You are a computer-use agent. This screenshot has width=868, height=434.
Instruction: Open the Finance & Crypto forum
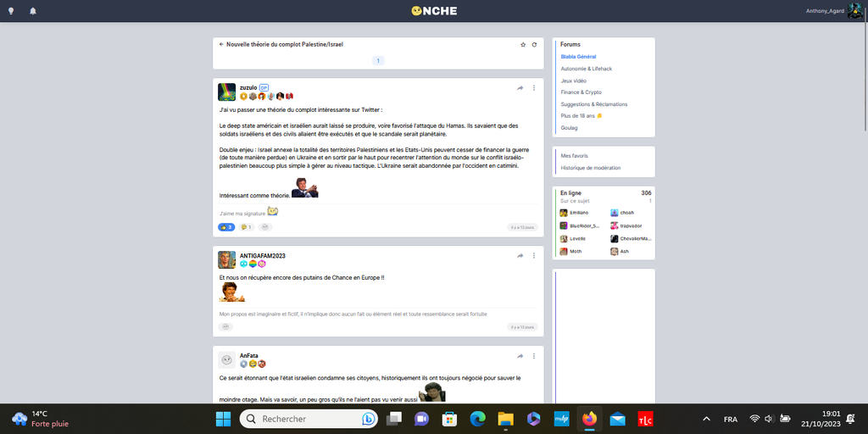click(581, 92)
